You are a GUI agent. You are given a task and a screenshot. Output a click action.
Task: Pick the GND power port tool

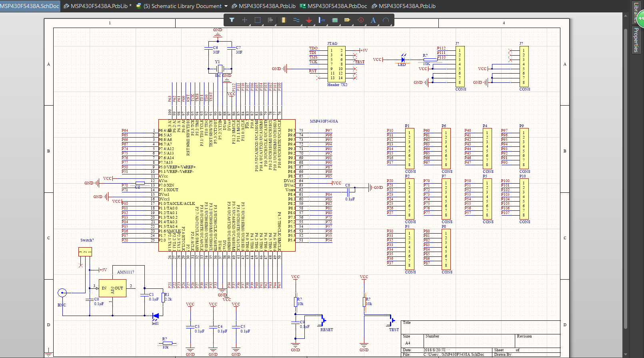click(x=309, y=20)
